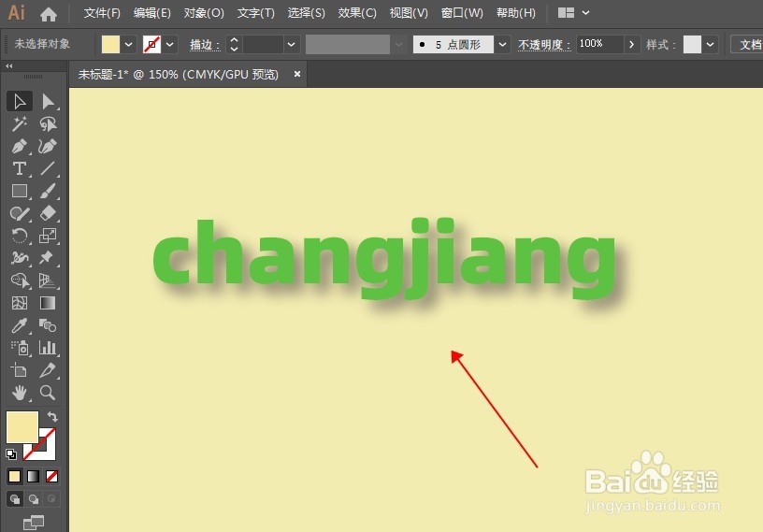Select the Shaper tool
Image resolution: width=763 pixels, height=532 pixels.
click(x=20, y=213)
